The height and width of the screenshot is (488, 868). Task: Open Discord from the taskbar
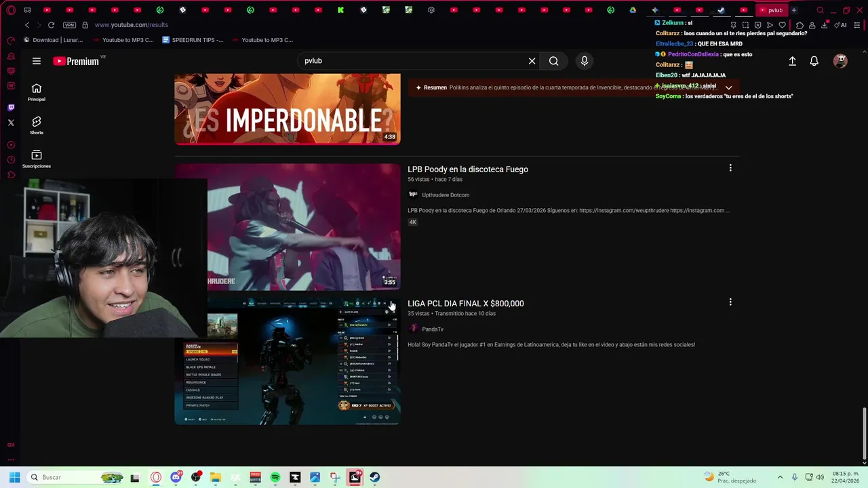click(x=176, y=477)
